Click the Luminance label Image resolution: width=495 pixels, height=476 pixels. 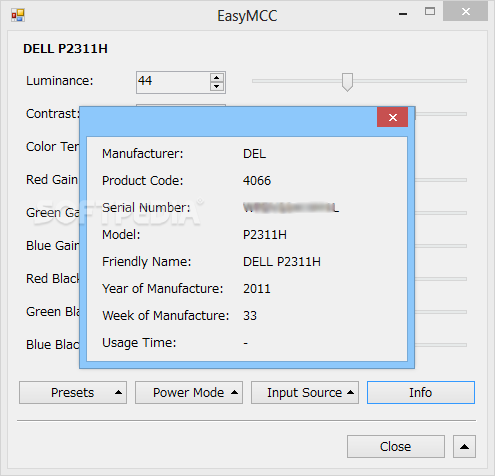point(60,81)
